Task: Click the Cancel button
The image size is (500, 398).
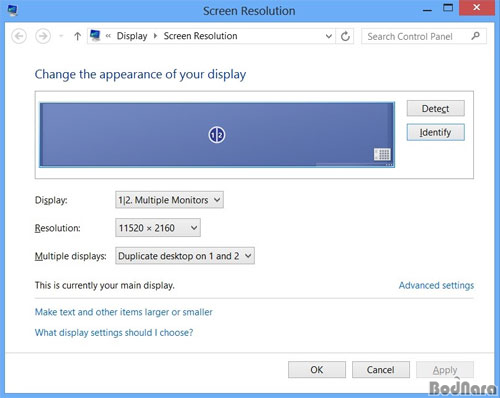Action: [x=381, y=370]
